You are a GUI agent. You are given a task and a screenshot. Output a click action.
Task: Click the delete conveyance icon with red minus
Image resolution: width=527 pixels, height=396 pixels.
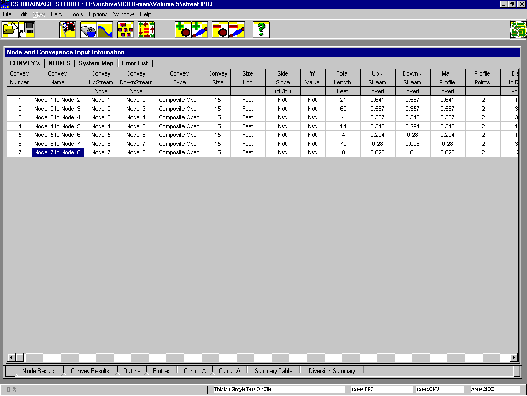click(237, 30)
